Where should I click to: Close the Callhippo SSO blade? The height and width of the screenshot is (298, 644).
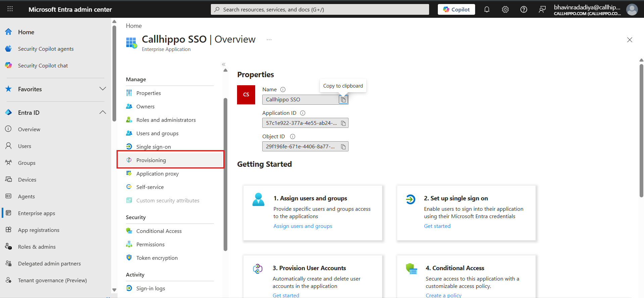[630, 40]
